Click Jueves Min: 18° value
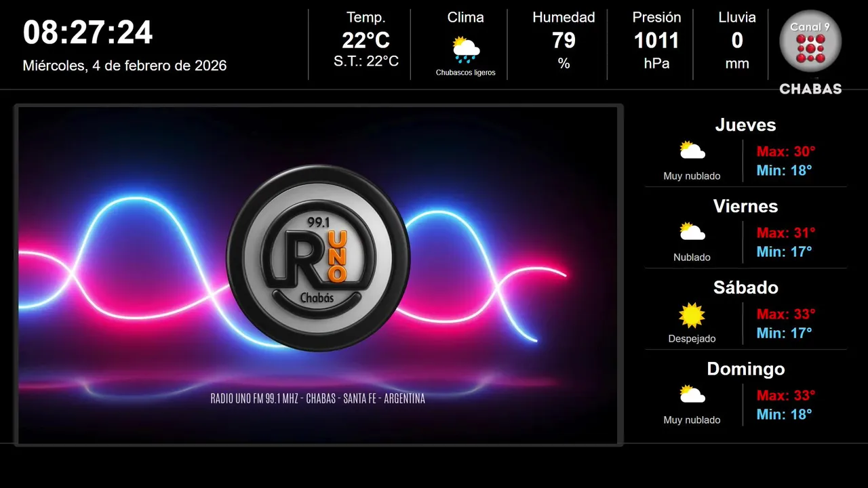The width and height of the screenshot is (868, 488). click(785, 170)
